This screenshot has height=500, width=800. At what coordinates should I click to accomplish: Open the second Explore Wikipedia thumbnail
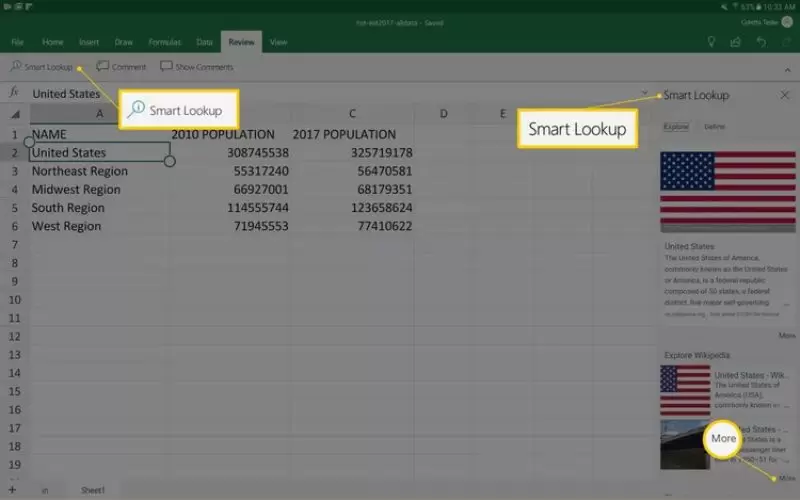pos(685,445)
